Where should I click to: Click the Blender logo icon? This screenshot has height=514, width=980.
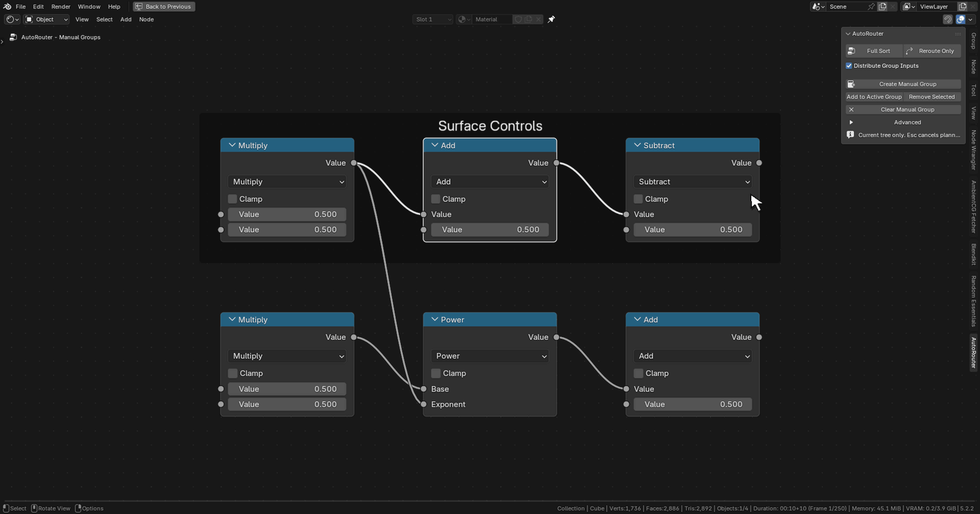point(7,6)
